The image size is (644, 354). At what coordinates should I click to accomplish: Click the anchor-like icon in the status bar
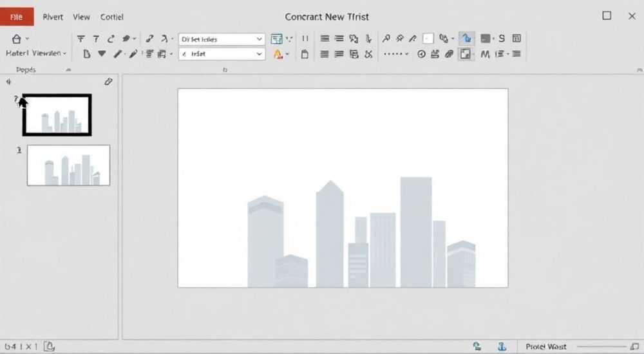pyautogui.click(x=502, y=347)
